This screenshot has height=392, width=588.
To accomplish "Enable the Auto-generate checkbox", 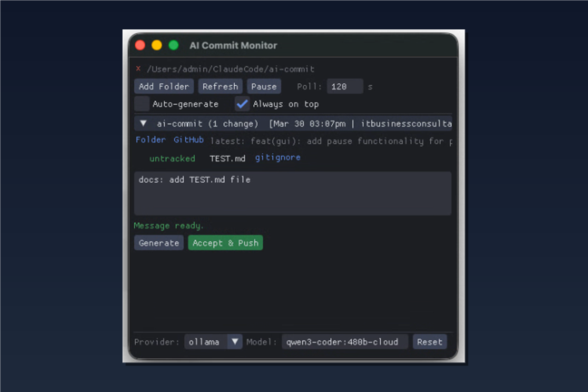I will (142, 104).
